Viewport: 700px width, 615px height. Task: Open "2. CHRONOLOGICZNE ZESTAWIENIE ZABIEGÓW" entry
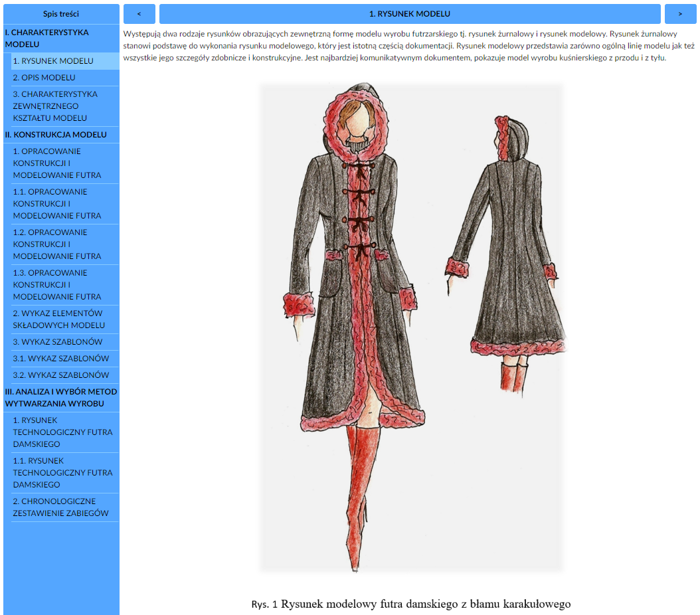point(65,507)
